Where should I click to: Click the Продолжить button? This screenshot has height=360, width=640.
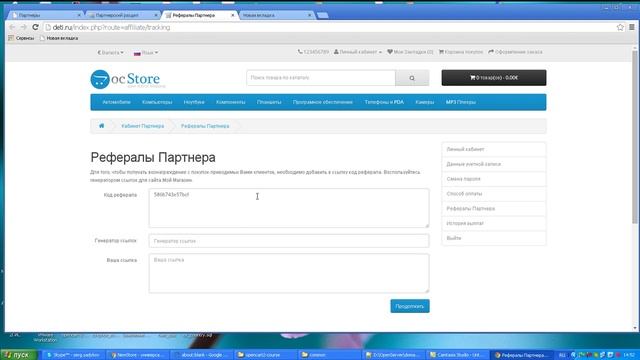click(410, 306)
